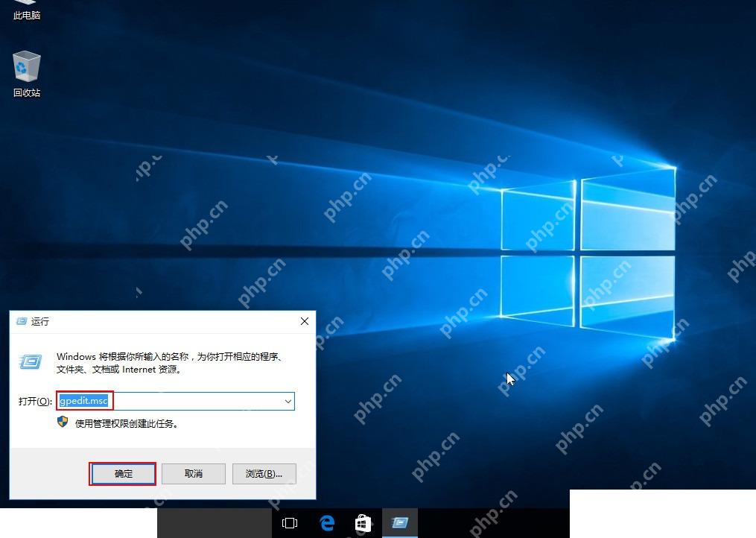Expand the 打开 combo box dropdown arrow
The image size is (756, 538).
pos(288,402)
